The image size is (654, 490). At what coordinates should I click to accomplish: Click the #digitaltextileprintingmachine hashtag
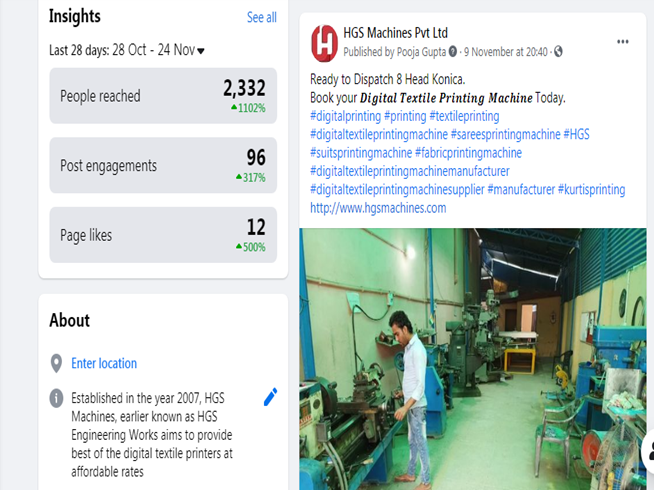(379, 134)
